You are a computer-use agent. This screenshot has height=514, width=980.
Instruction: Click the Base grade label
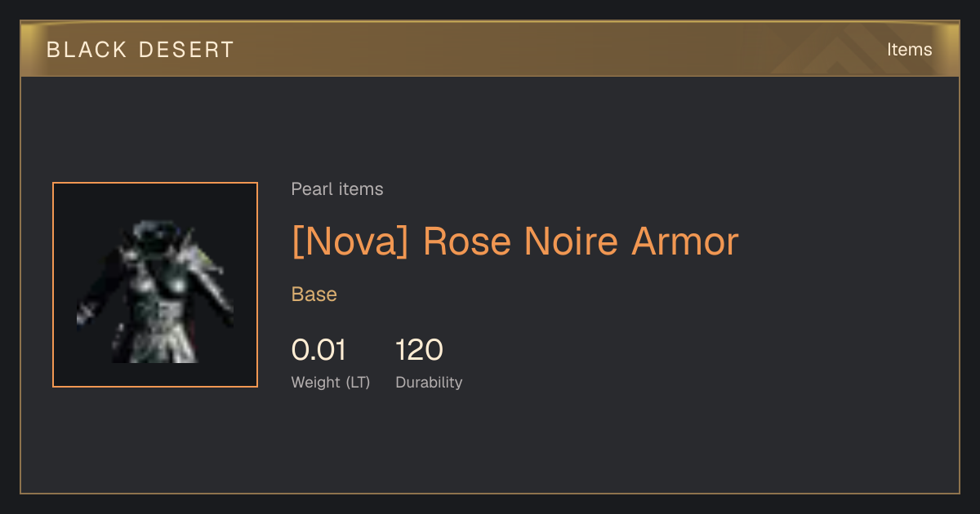pyautogui.click(x=314, y=295)
